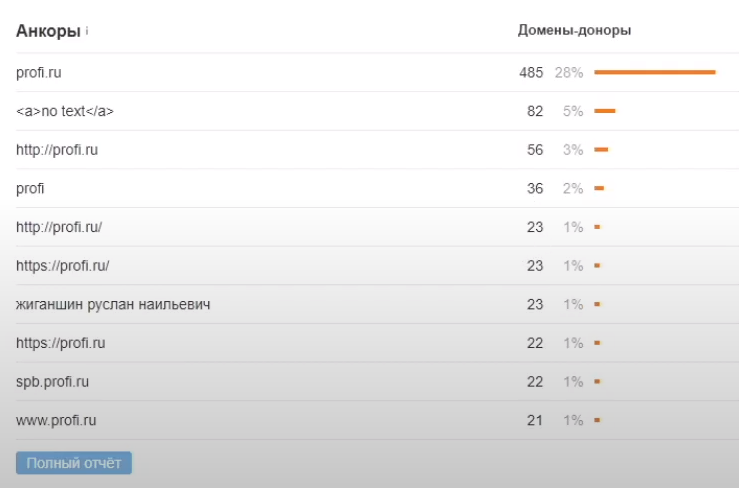Viewport: 739px width, 488px height.
Task: Click the profi.ru anchor in first row
Action: (x=39, y=72)
